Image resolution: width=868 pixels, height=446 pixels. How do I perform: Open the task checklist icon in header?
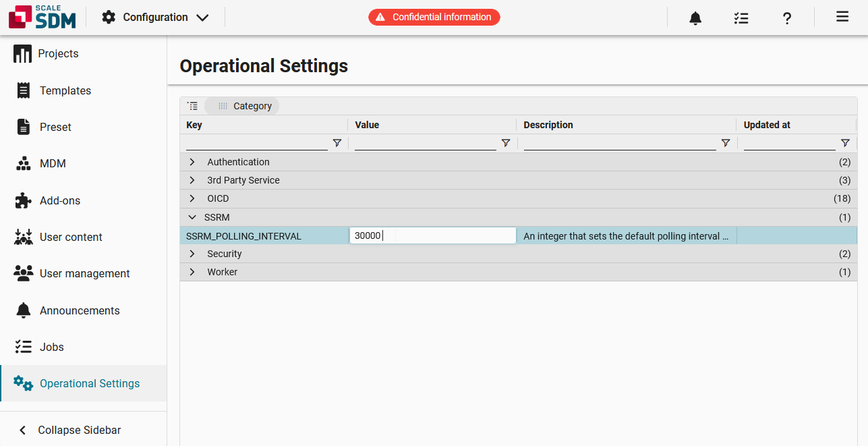pyautogui.click(x=741, y=18)
